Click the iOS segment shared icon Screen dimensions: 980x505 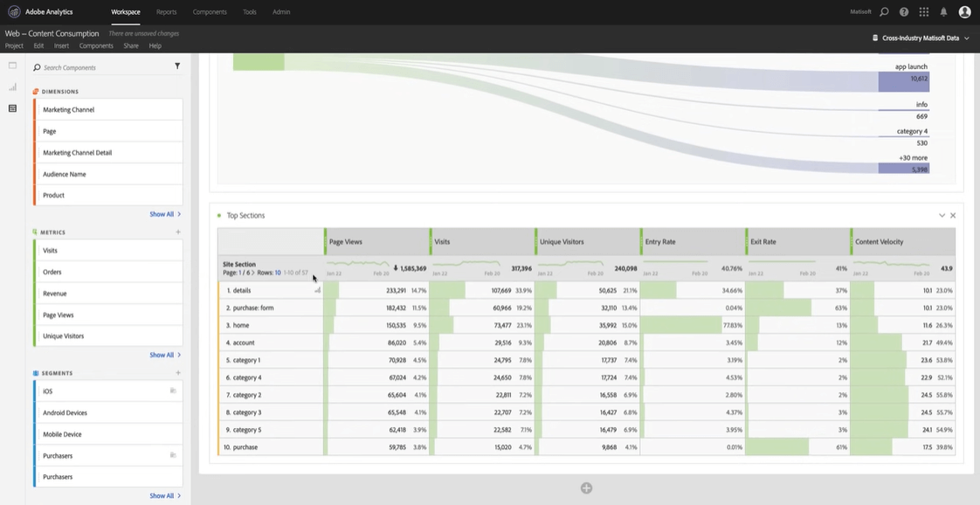(x=173, y=391)
